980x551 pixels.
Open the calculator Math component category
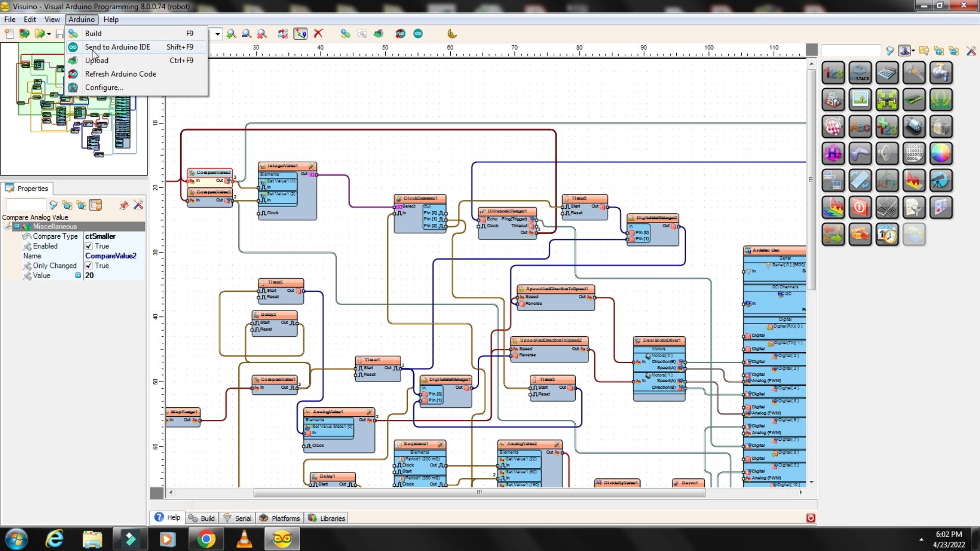pos(887,72)
